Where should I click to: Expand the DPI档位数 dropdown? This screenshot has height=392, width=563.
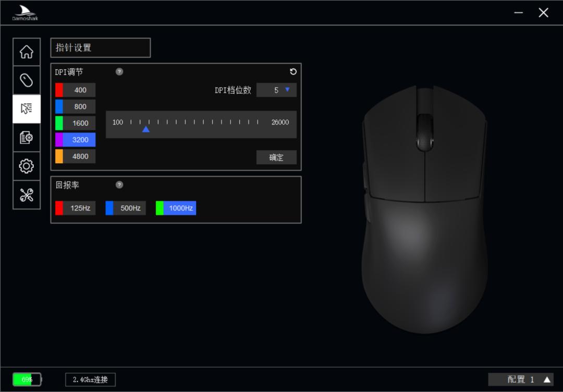click(x=276, y=90)
